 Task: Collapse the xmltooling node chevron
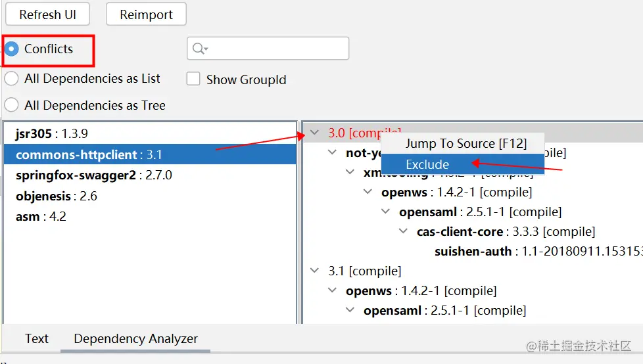(350, 171)
